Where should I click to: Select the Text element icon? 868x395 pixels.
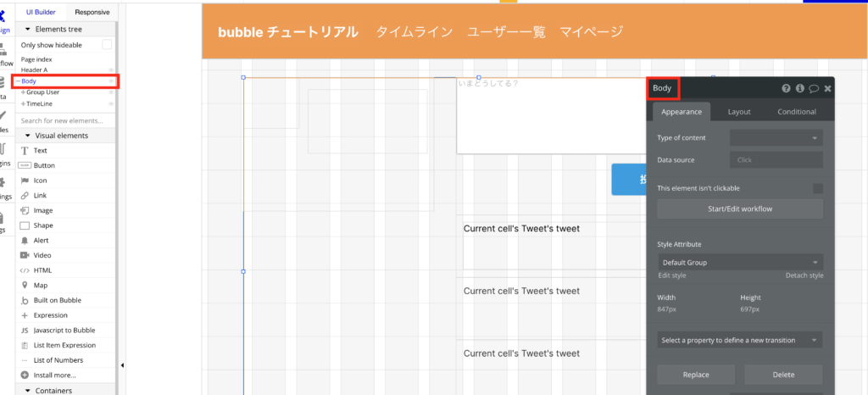[x=25, y=151]
